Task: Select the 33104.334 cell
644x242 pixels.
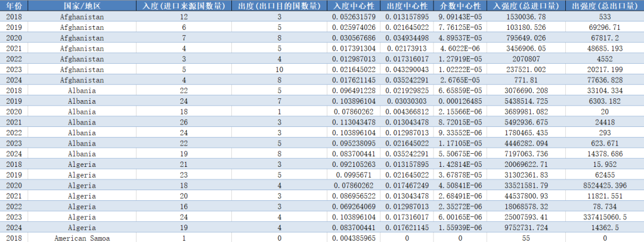Action: click(605, 91)
